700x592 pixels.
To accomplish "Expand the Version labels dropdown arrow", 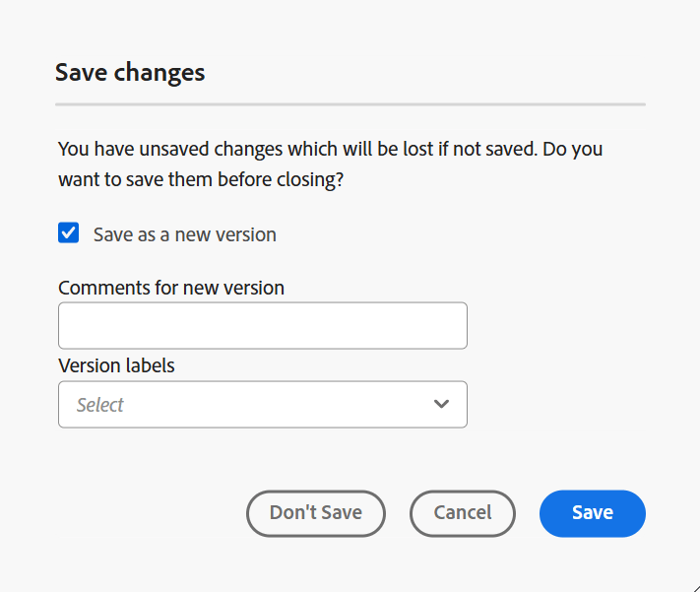I will coord(441,404).
